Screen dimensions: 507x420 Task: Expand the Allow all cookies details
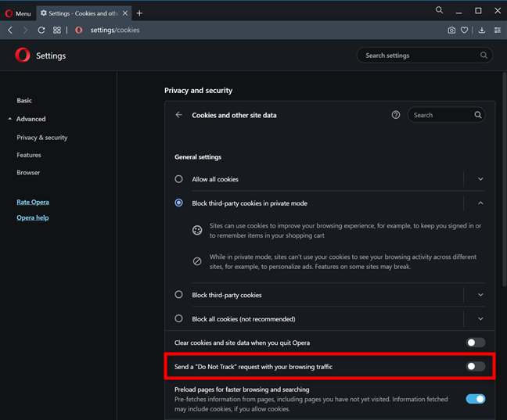pos(480,179)
